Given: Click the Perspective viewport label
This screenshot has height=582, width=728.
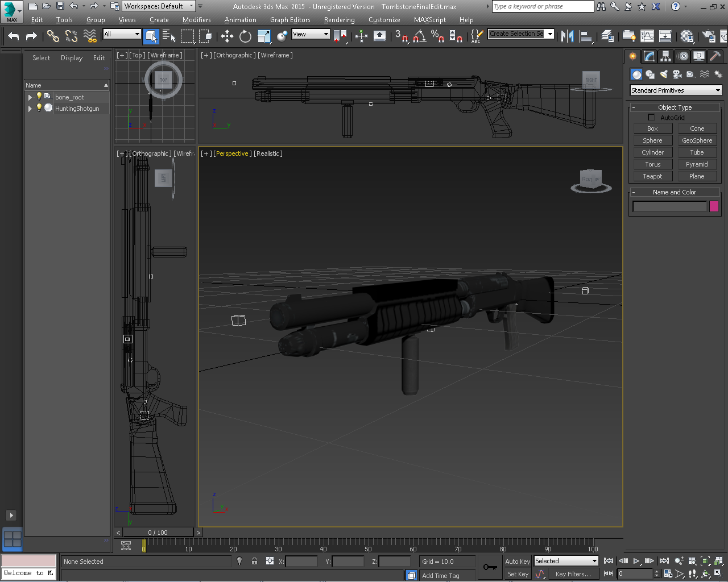Looking at the screenshot, I should [x=232, y=153].
